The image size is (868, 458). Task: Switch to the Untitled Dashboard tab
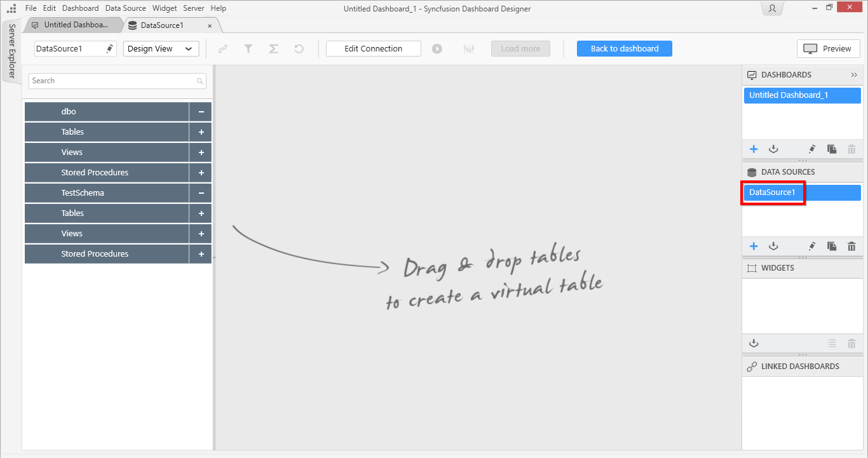(71, 25)
